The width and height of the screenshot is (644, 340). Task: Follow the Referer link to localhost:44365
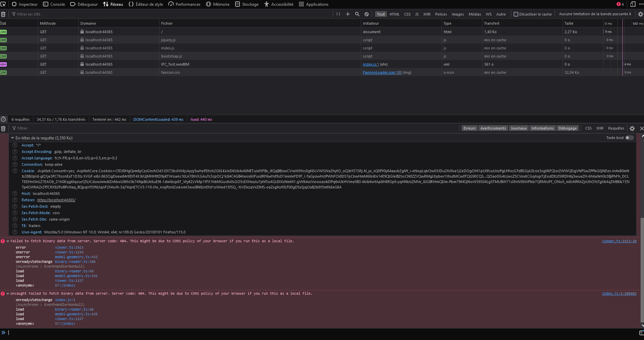[x=56, y=200]
